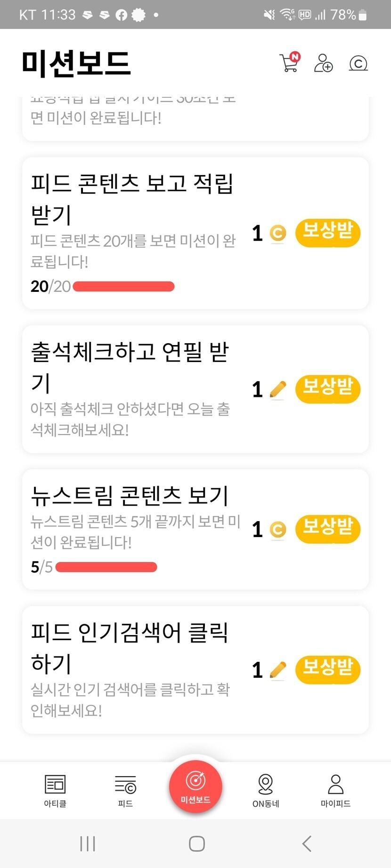Open the 뉴스트림 콘텐츠 보기 mission title
Screen dimensions: 391x868
pyautogui.click(x=130, y=495)
